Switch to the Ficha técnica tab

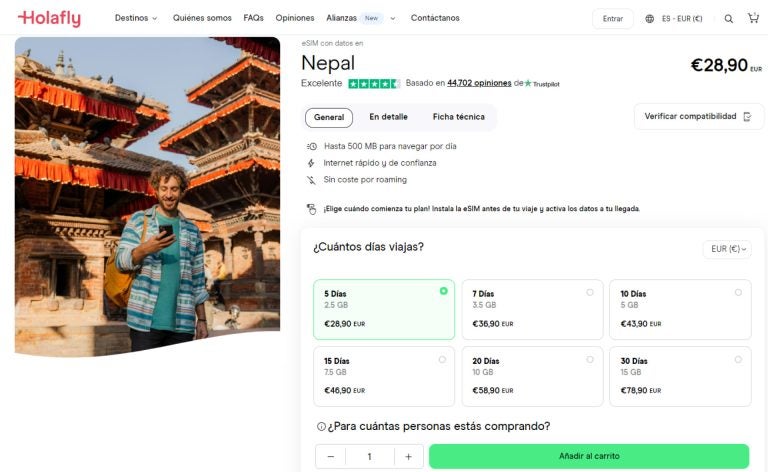click(458, 117)
